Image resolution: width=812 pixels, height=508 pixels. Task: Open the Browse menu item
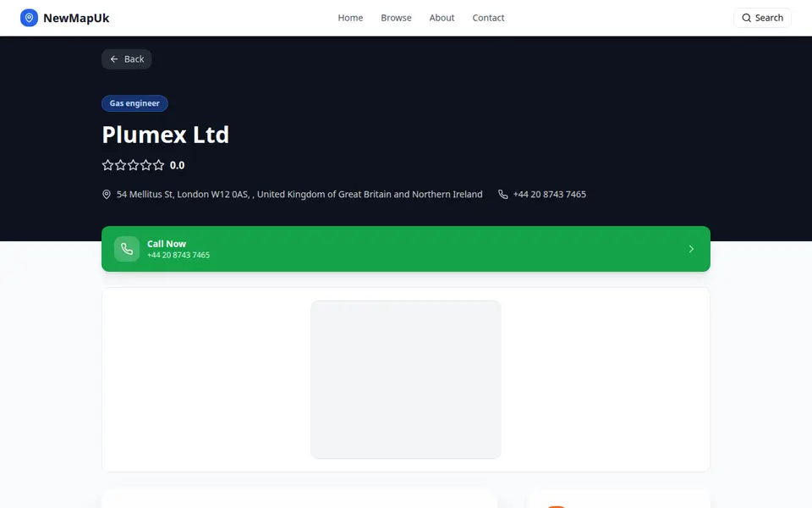[x=396, y=18]
